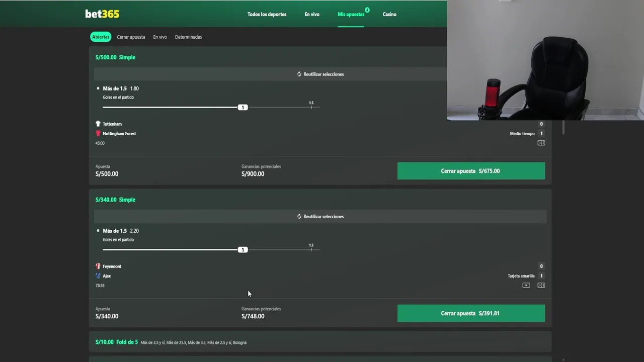Click the Feyenoord shirt icon

(x=98, y=266)
